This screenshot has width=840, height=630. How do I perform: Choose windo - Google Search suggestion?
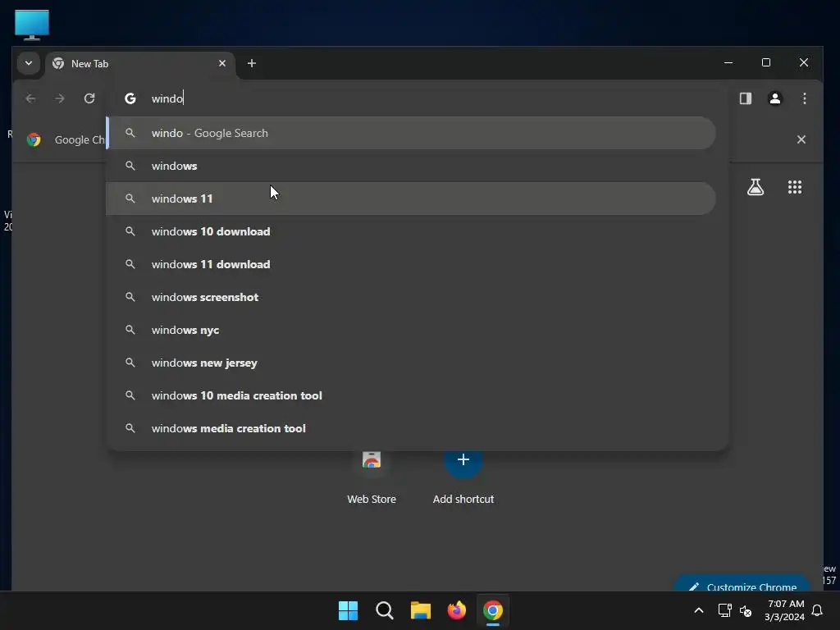point(411,133)
